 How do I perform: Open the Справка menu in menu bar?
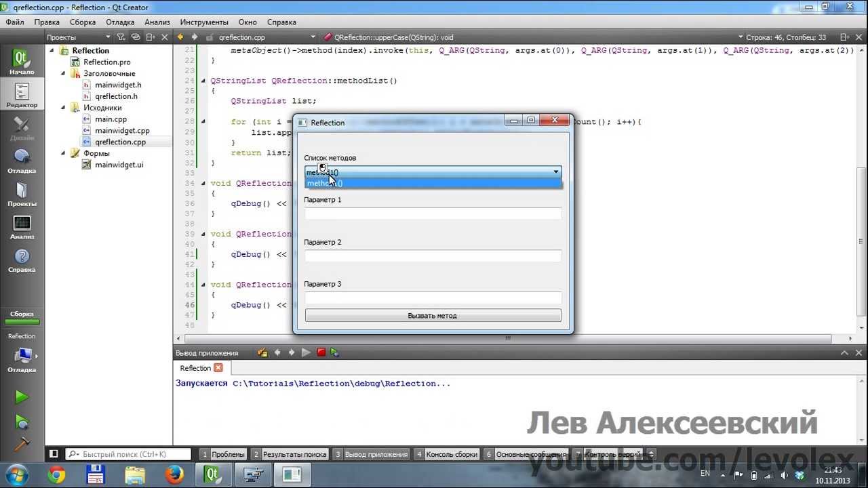(x=281, y=22)
